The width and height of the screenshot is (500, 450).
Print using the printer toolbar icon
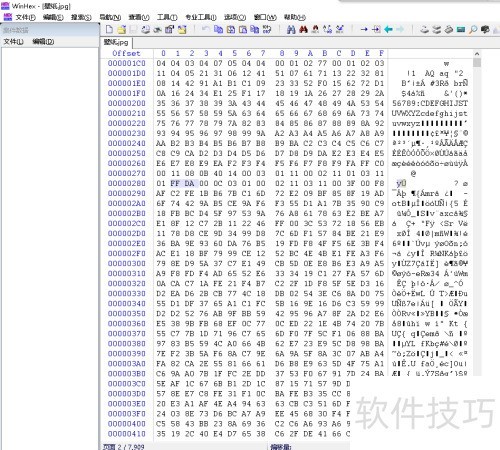(145, 30)
